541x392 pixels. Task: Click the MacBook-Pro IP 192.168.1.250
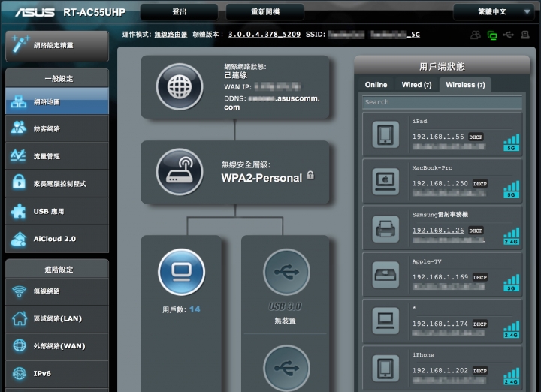(x=440, y=183)
